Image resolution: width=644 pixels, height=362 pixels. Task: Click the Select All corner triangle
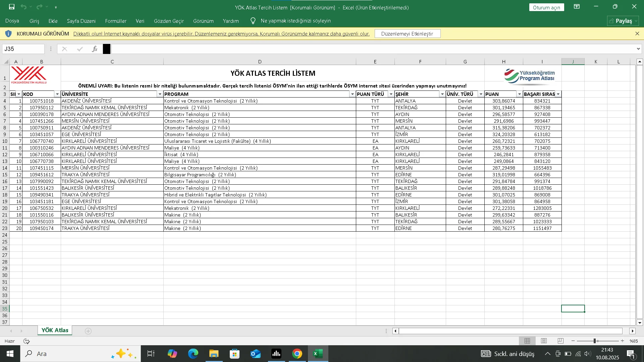(6, 62)
